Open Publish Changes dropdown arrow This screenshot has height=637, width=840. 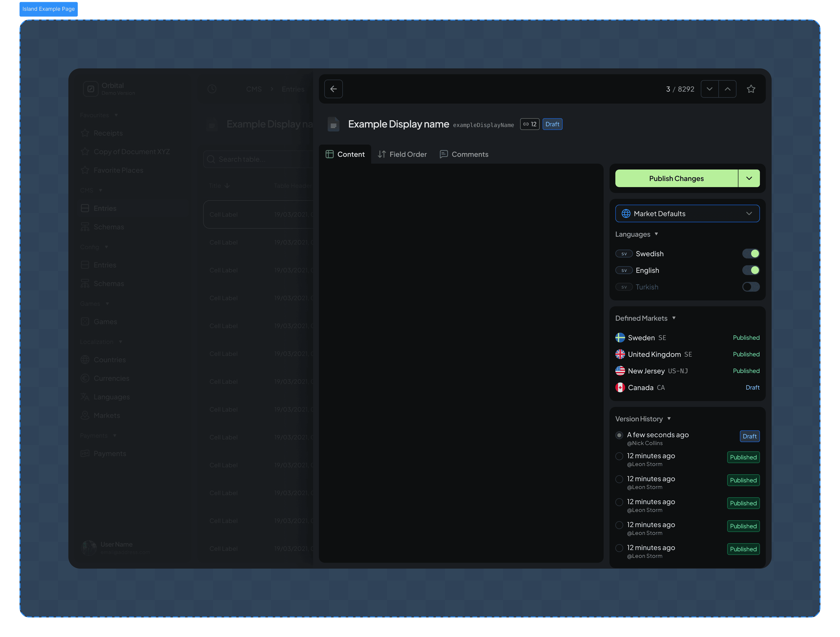[x=749, y=179]
